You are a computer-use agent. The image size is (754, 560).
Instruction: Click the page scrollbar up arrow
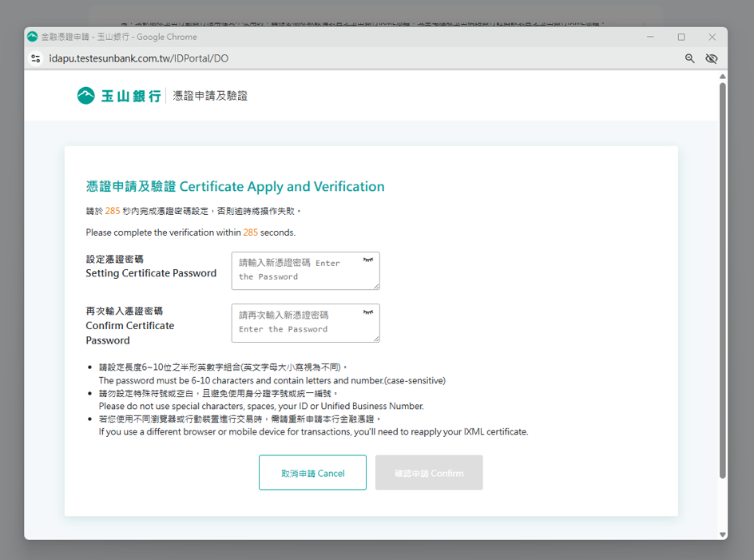(722, 77)
